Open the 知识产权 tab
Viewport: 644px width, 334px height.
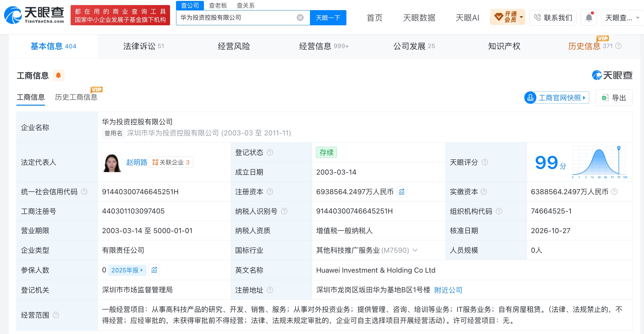coord(504,46)
